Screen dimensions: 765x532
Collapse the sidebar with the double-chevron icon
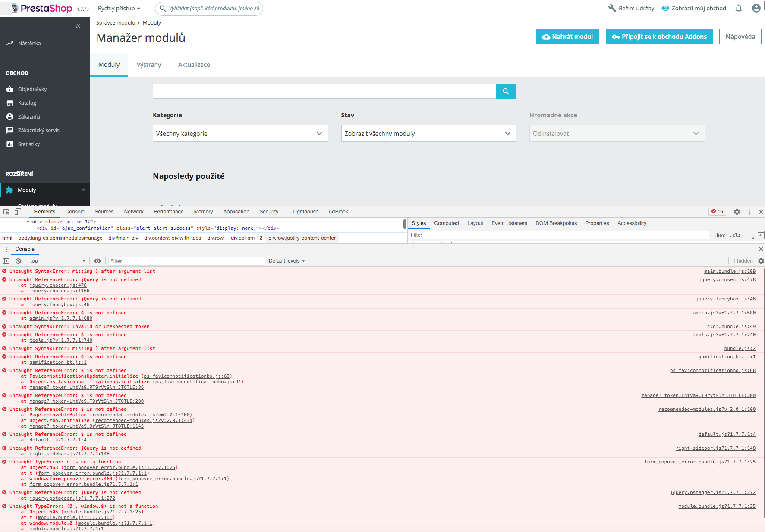pos(78,26)
